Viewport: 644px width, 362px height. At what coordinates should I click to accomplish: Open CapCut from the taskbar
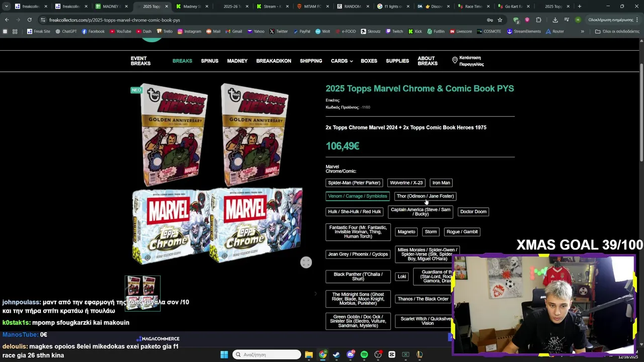392,354
